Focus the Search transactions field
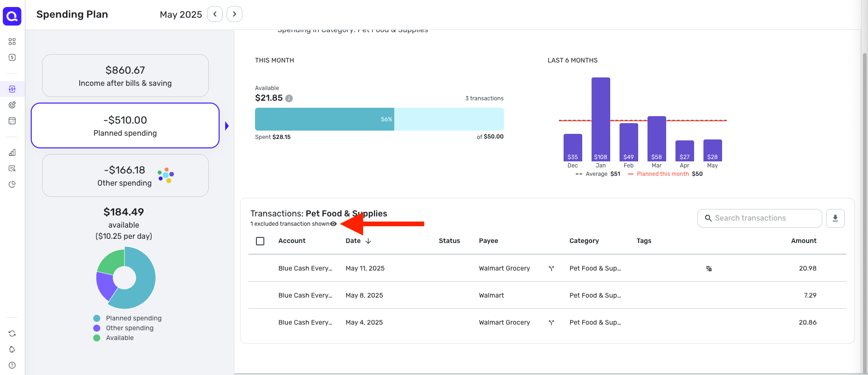868x375 pixels. coord(765,218)
